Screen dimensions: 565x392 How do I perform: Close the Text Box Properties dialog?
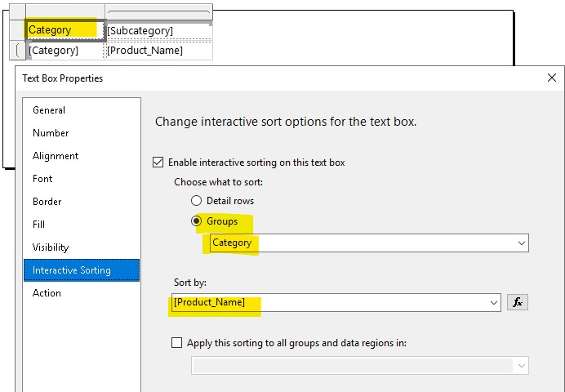[552, 78]
